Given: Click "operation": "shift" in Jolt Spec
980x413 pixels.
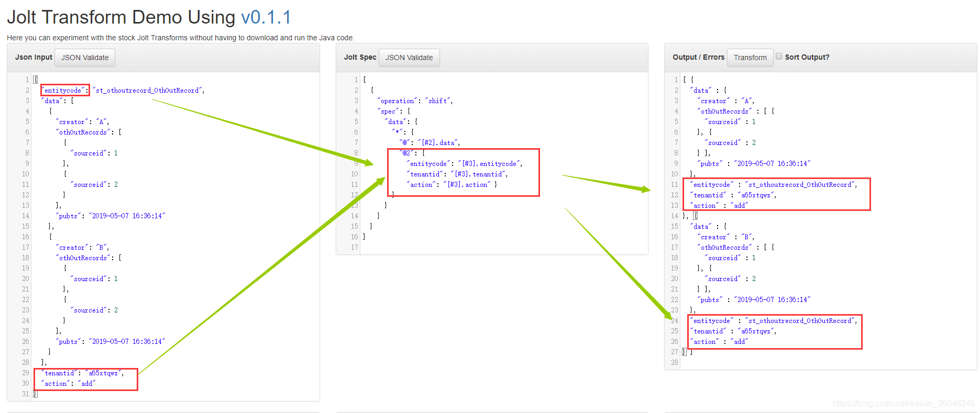Looking at the screenshot, I should (x=415, y=101).
